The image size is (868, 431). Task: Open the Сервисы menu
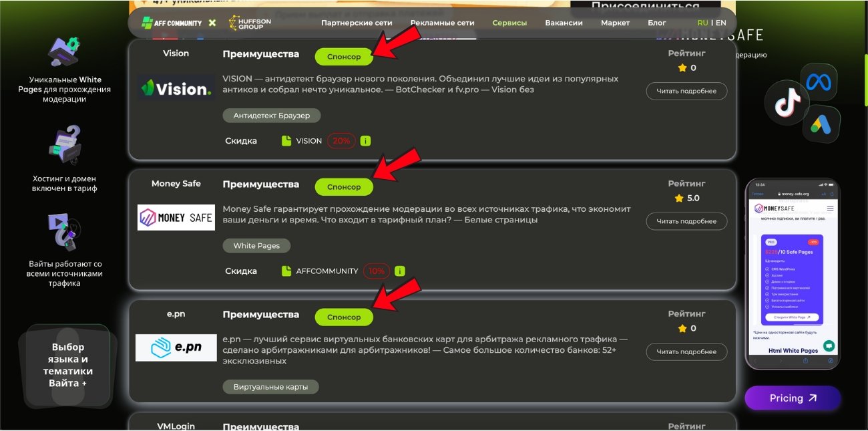(509, 22)
